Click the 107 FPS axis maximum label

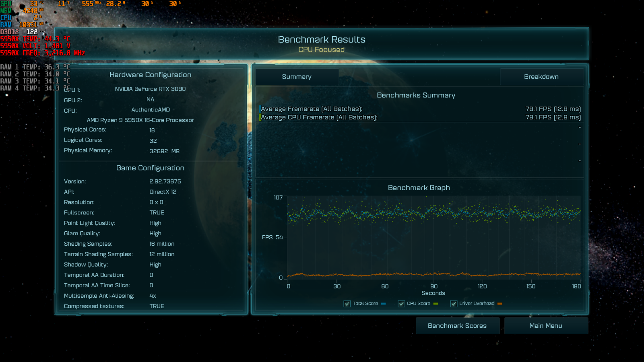[x=278, y=197]
